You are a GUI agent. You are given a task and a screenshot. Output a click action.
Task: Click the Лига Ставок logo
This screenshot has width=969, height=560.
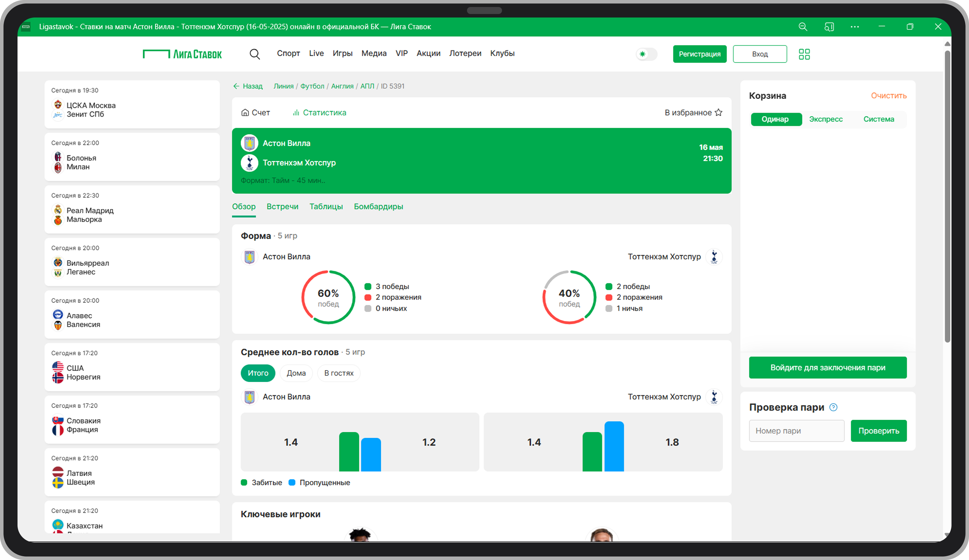[182, 54]
